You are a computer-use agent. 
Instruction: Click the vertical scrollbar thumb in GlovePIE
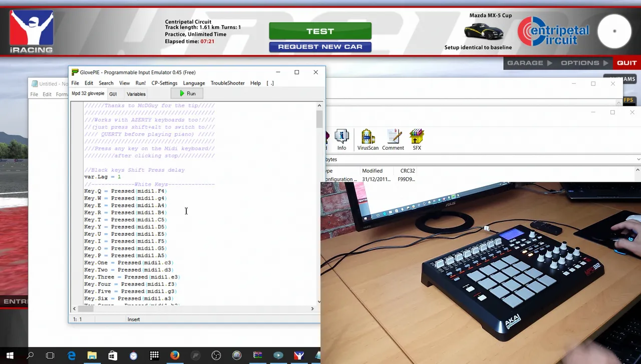point(319,119)
